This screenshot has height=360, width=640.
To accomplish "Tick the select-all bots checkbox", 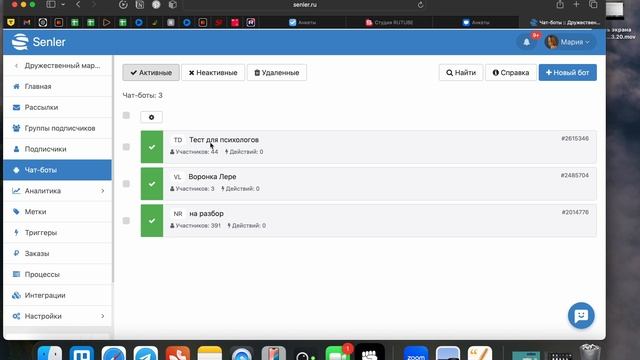I will tap(126, 116).
